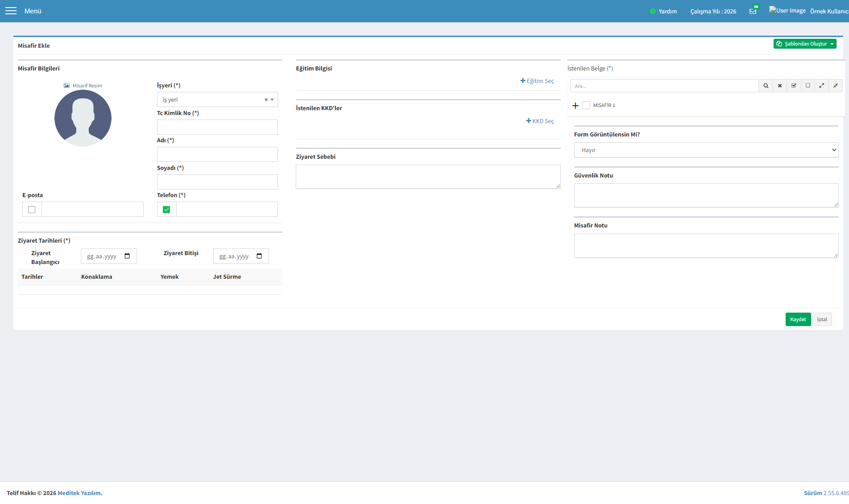Screen dimensions: 849x504
Task: Open the Şablondan Oluştur dropdown button
Action: [x=805, y=44]
